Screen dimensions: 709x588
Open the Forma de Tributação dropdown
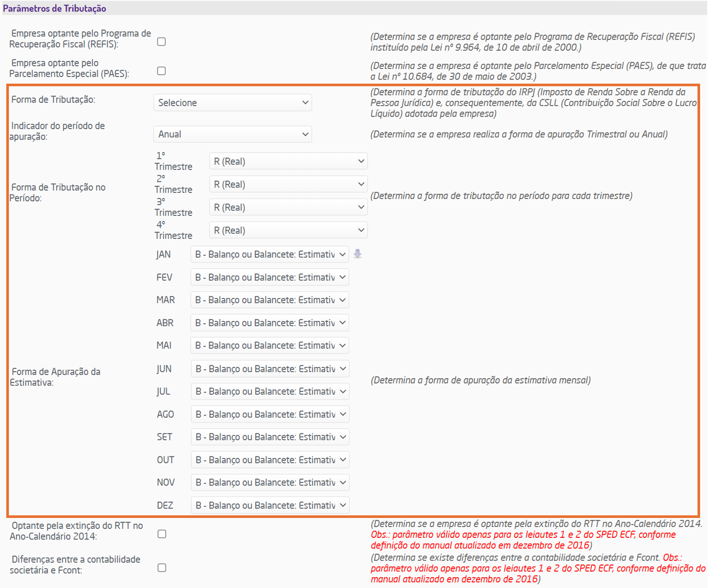[x=233, y=102]
